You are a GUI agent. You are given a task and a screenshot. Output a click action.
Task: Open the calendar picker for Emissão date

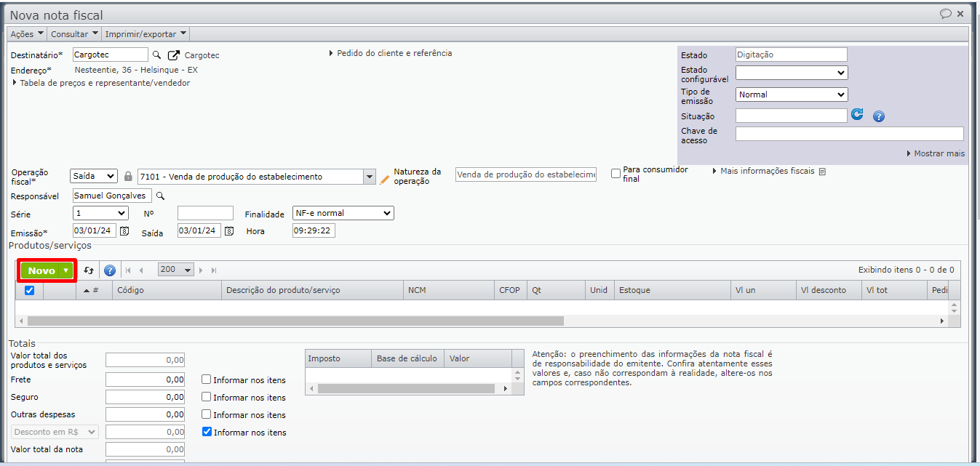pyautogui.click(x=124, y=231)
